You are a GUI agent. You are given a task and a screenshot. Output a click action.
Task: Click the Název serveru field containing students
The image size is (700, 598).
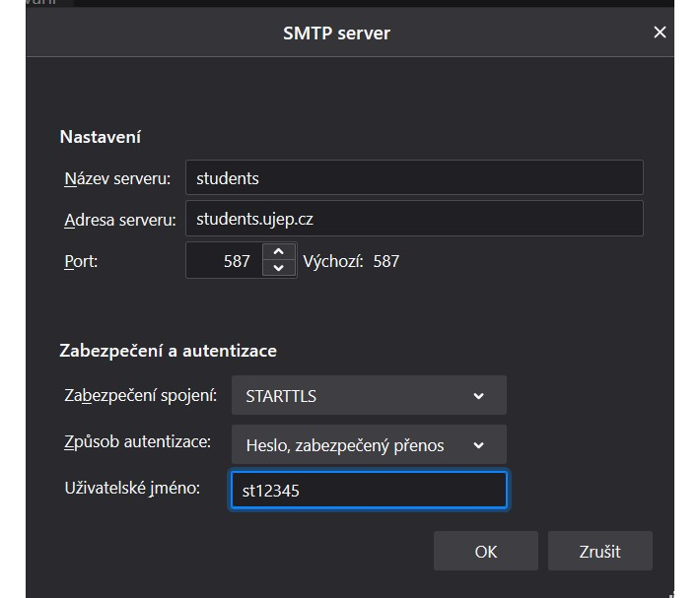(x=414, y=178)
